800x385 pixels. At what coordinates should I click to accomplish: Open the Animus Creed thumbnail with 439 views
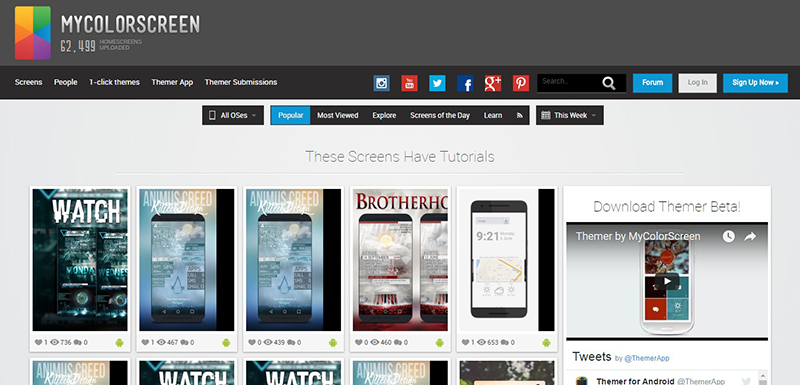tap(293, 260)
